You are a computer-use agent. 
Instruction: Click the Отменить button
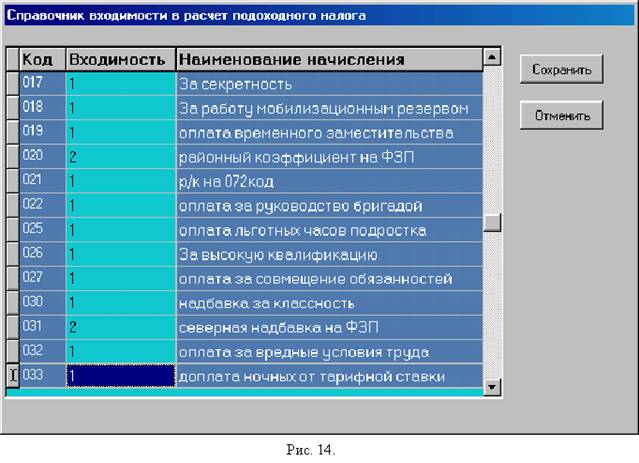coord(561,115)
